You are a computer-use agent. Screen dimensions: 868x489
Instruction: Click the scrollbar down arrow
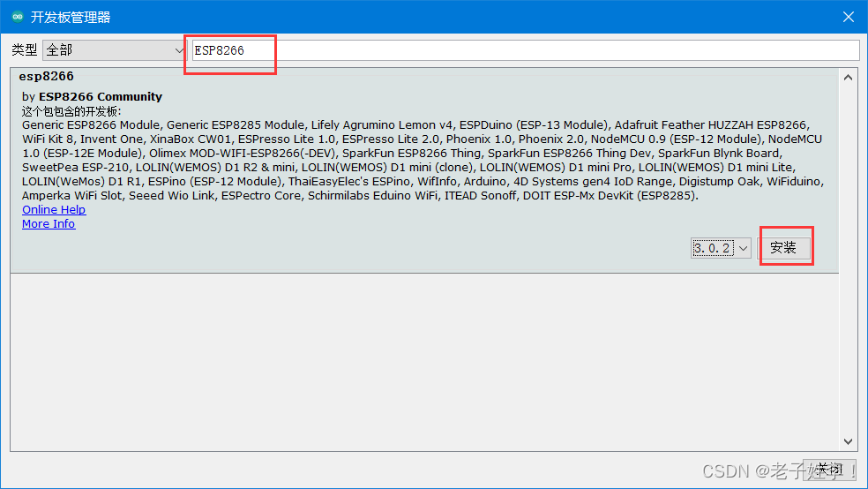click(x=848, y=441)
